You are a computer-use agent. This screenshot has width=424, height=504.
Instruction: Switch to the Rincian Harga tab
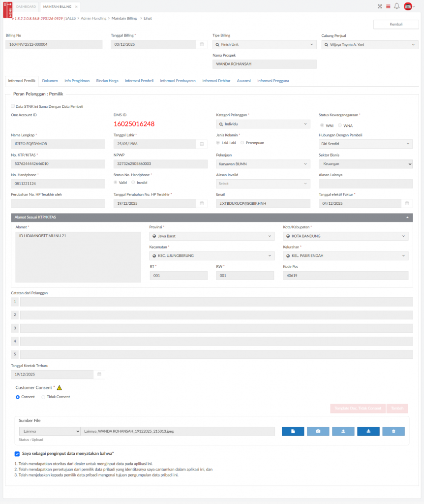tap(107, 80)
